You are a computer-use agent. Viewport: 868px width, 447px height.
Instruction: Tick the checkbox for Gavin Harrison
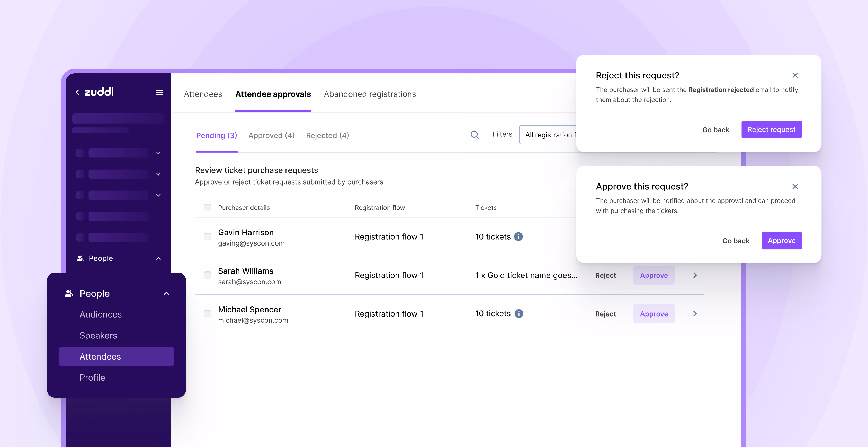pos(208,237)
